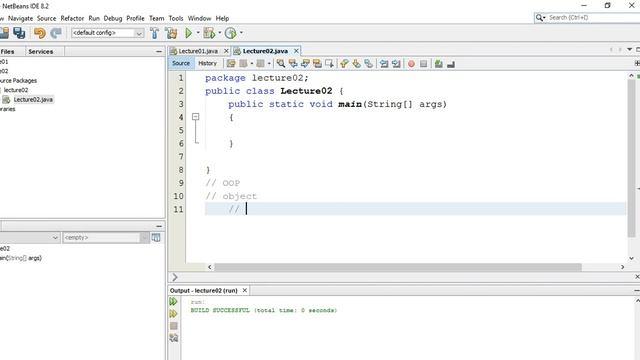
Task: Switch to the Lecture01.java tab
Action: coord(198,51)
